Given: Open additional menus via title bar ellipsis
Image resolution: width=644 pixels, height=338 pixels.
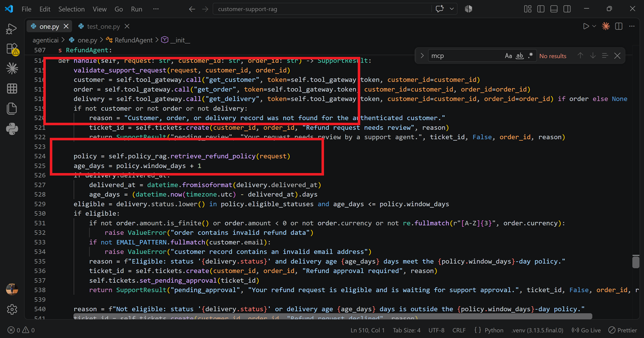Looking at the screenshot, I should coord(155,9).
